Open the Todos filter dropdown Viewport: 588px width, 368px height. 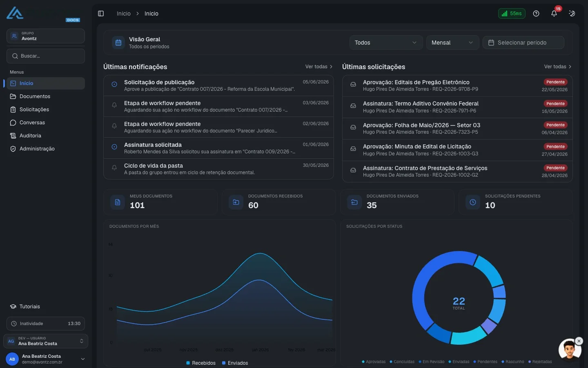tap(386, 43)
